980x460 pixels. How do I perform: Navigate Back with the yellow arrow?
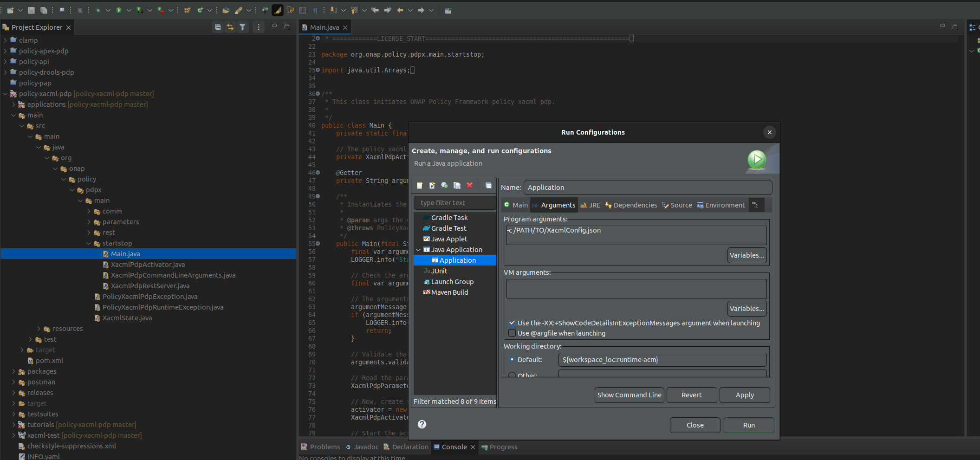(400, 10)
